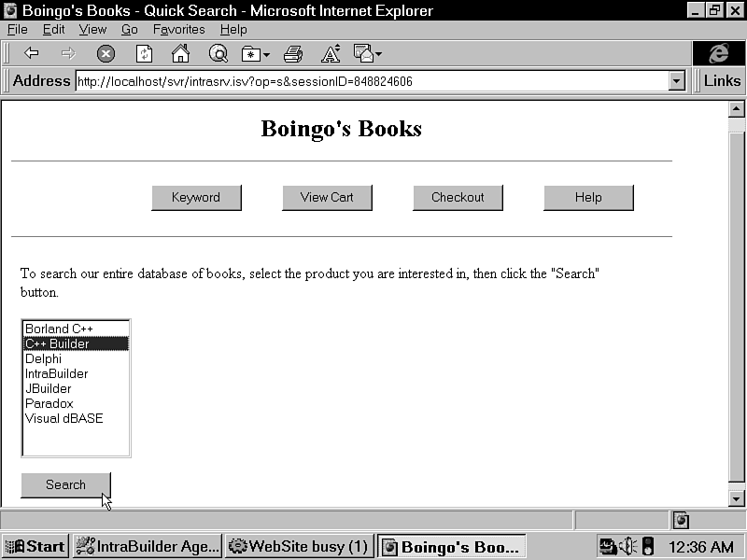Viewport: 747px width, 560px height.
Task: Go to the Home page icon
Action: coord(180,53)
